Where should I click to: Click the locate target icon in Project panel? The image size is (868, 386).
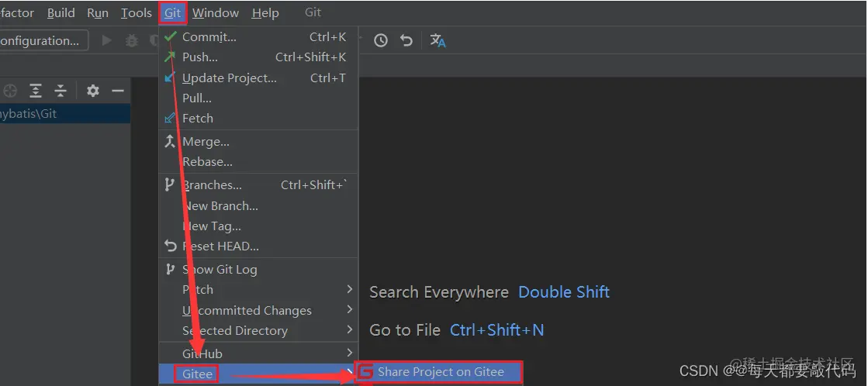point(10,91)
